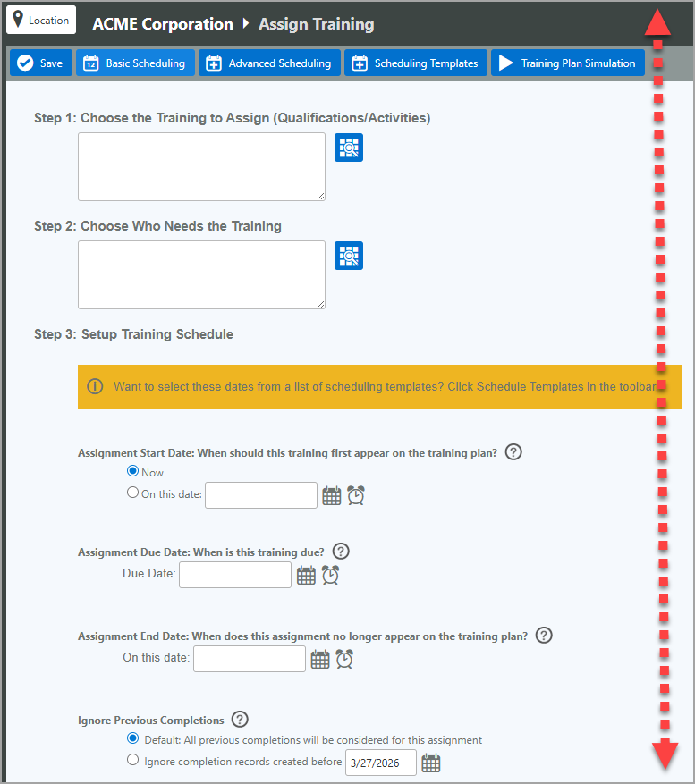Click the calendar-plus icon on Scheduling Templates
The image size is (695, 784).
pos(360,63)
